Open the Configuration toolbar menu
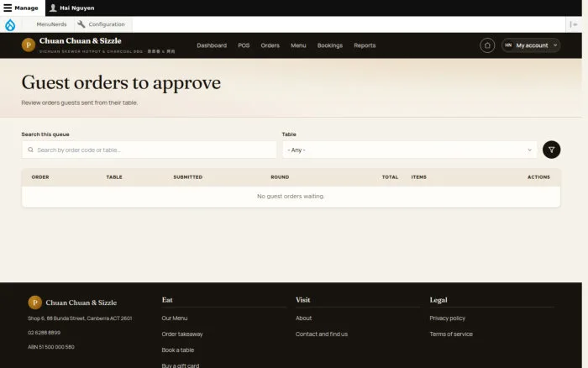 click(102, 24)
